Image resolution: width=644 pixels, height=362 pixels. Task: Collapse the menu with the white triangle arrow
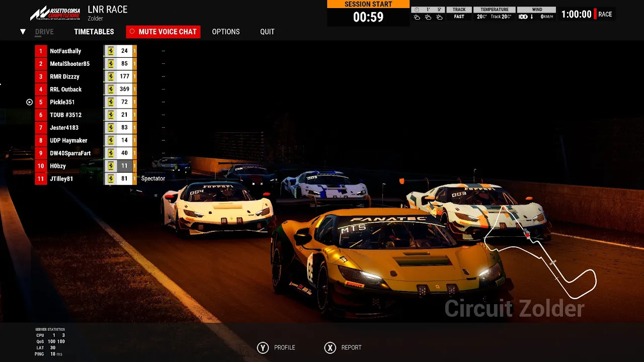[23, 32]
